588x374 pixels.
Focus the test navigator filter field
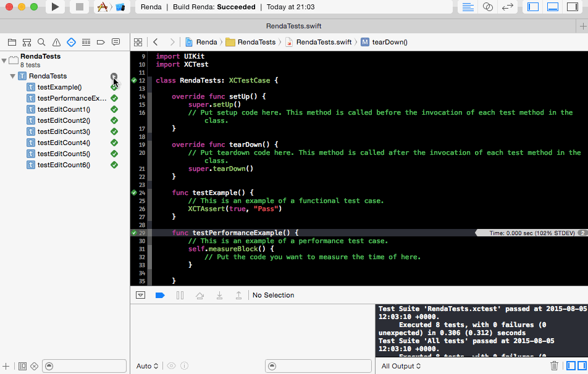(84, 366)
